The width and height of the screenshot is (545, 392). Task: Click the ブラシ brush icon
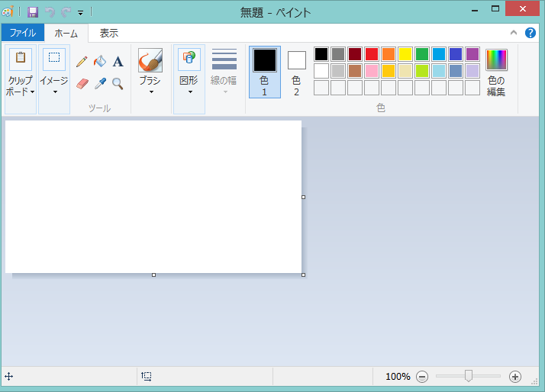pos(150,60)
